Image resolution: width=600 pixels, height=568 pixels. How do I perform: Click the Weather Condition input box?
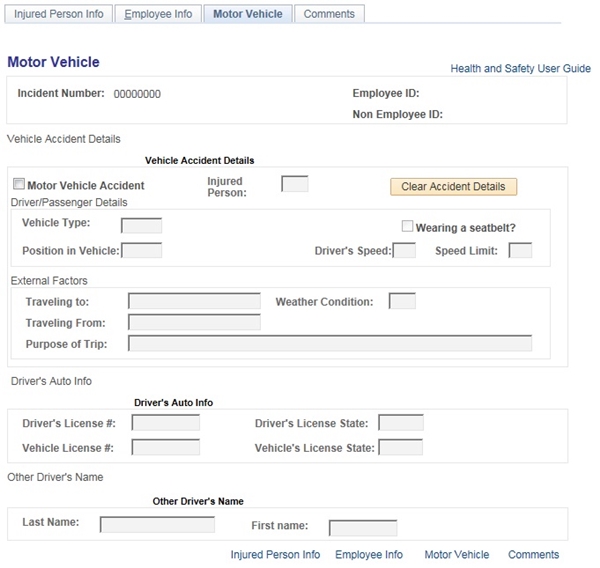401,301
